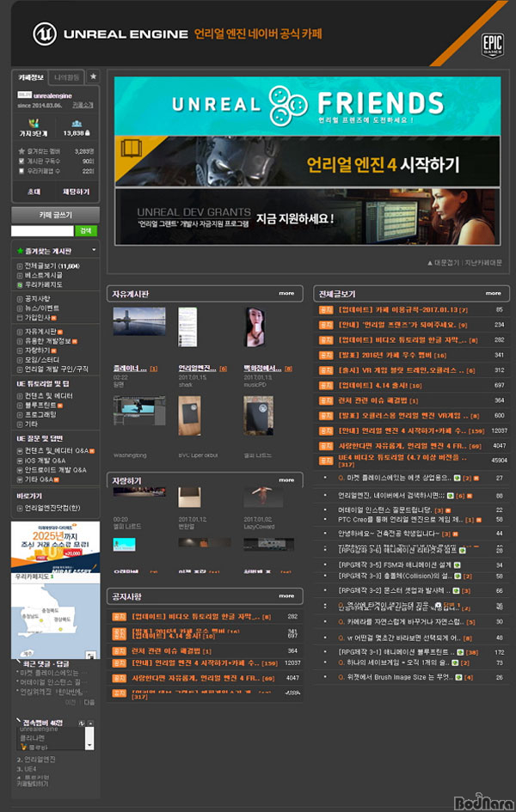Viewport: 516px width, 812px height.
Task: Click the star icon beside the 나의활동 tab
Action: point(93,76)
